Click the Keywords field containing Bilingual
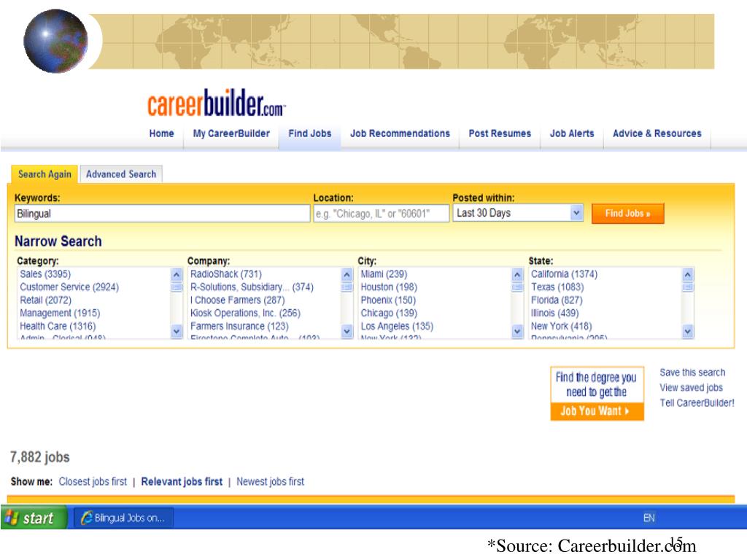Image resolution: width=747 pixels, height=560 pixels. coord(162,214)
